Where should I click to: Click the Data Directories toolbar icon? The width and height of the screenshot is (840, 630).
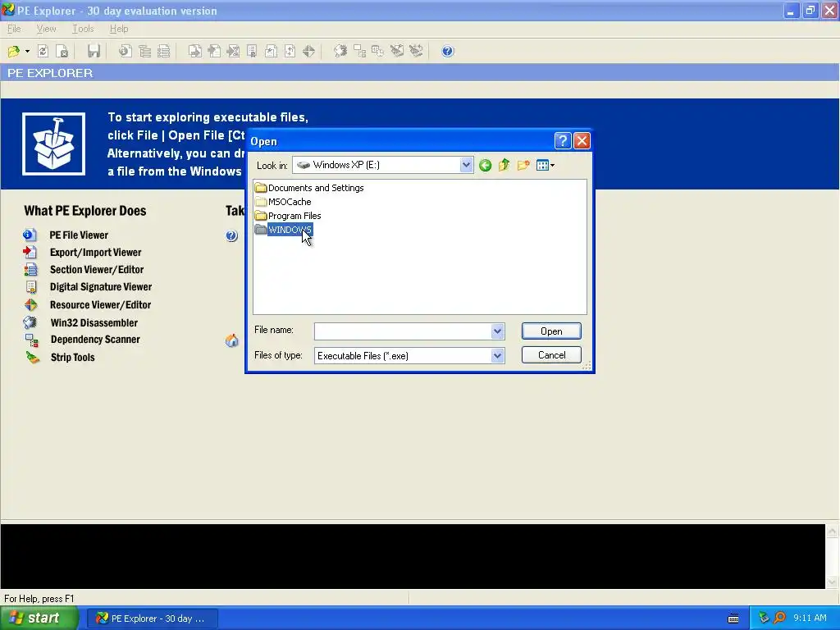pyautogui.click(x=144, y=52)
